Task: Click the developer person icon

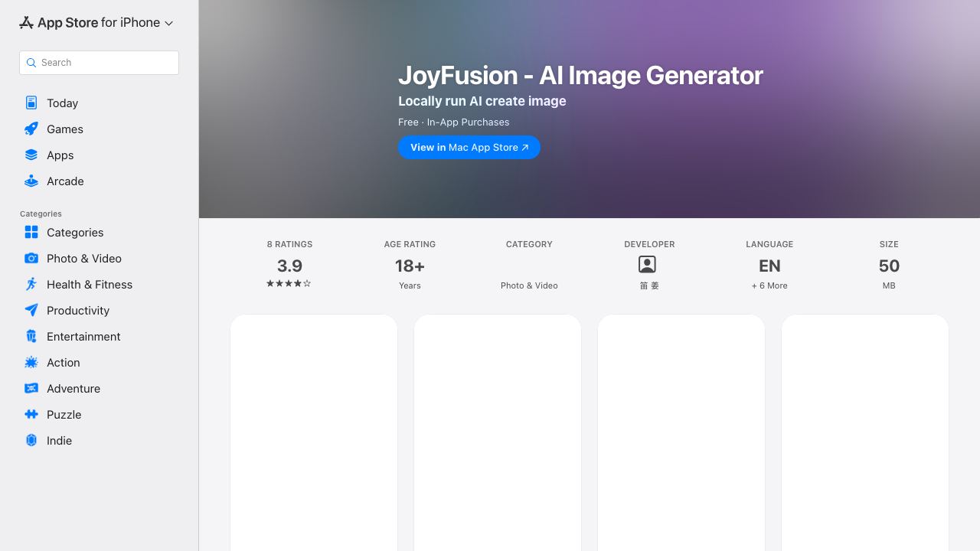Action: coord(647,265)
